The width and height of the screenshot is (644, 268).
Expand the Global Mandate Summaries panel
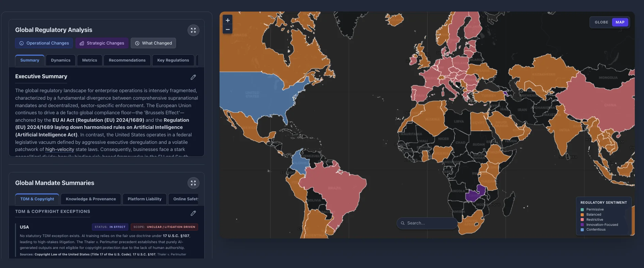(193, 183)
